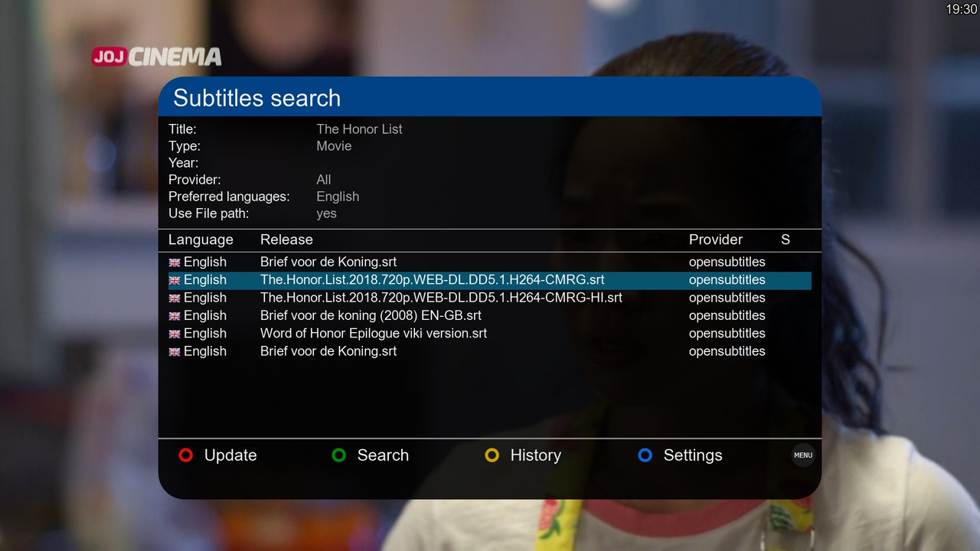Click the Provider column header
The image size is (980, 551).
click(716, 240)
